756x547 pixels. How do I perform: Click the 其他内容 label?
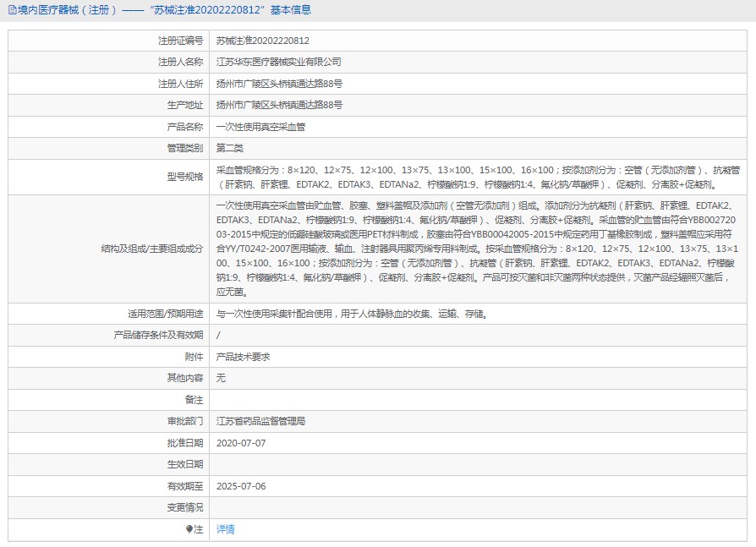185,378
